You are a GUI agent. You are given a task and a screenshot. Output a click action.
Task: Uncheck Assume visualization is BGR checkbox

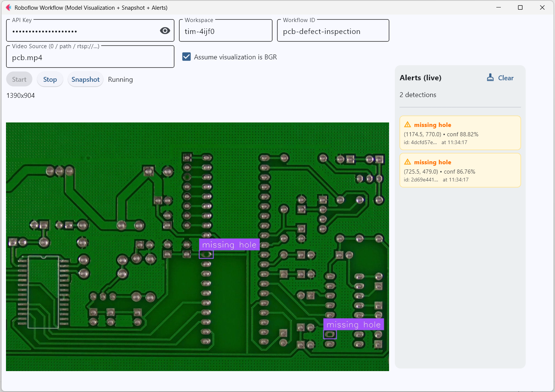186,57
